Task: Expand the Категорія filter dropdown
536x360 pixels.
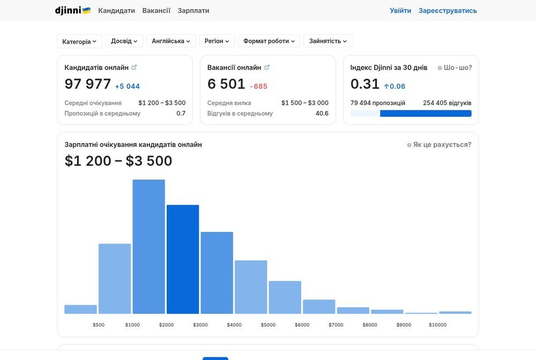Action: point(79,41)
